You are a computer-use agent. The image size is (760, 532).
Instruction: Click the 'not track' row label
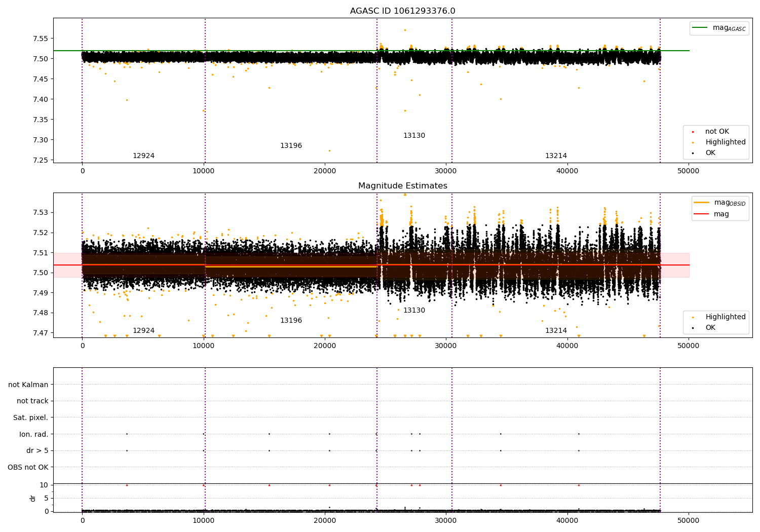tap(32, 401)
